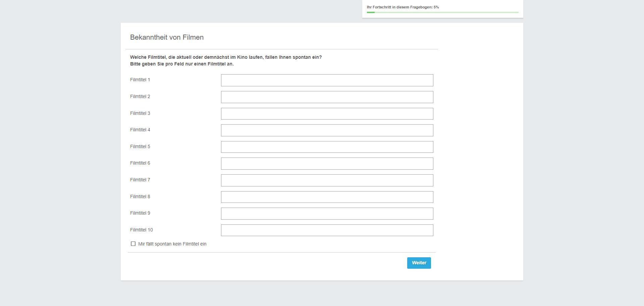Click the 'Mir fällt spontan kein Filmtitel ein' label

point(172,244)
